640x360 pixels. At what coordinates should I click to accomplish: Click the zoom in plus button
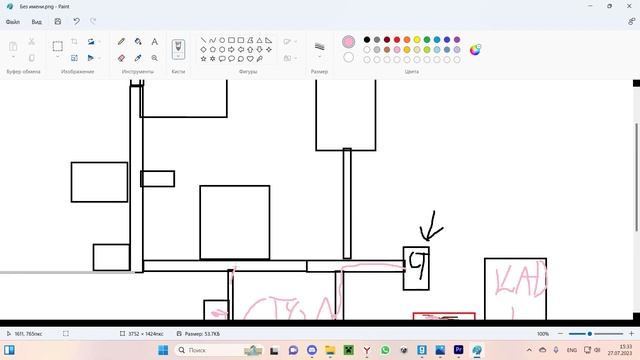point(631,333)
